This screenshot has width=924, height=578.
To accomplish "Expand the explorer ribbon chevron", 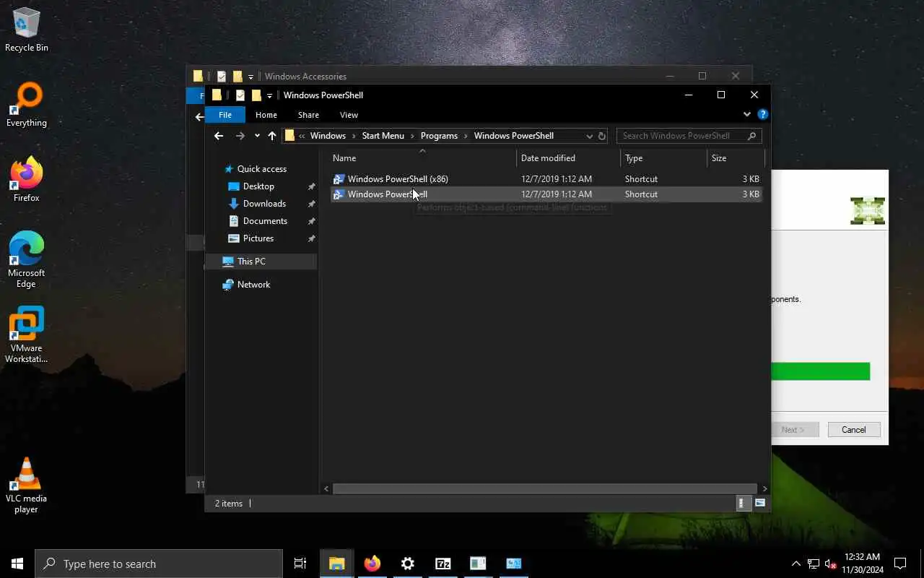I will tap(747, 114).
